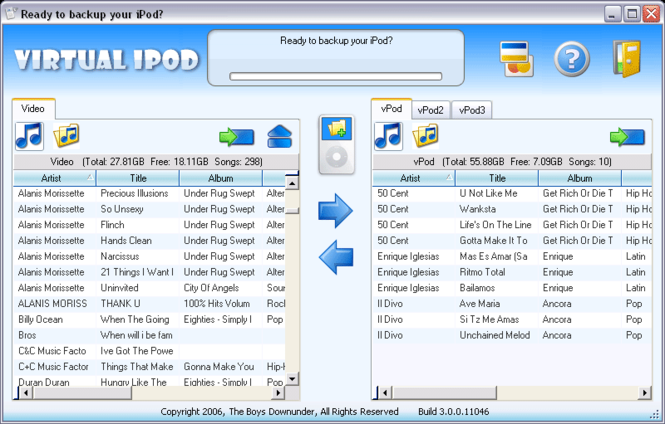The image size is (665, 424).
Task: Click vPod list horizontal scroll right arrow
Action: [x=645, y=393]
